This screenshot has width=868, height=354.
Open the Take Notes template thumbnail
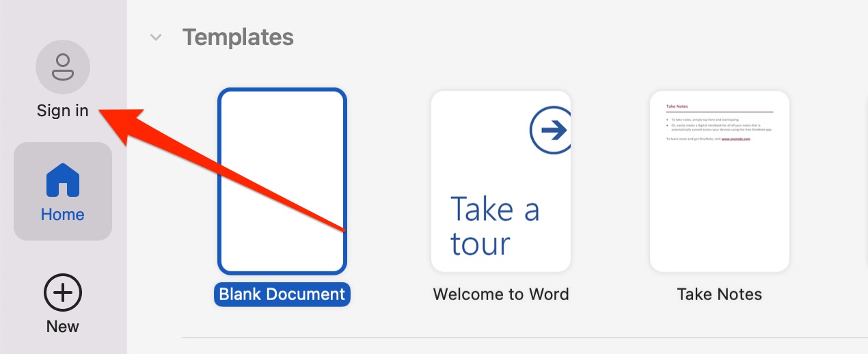[x=720, y=182]
